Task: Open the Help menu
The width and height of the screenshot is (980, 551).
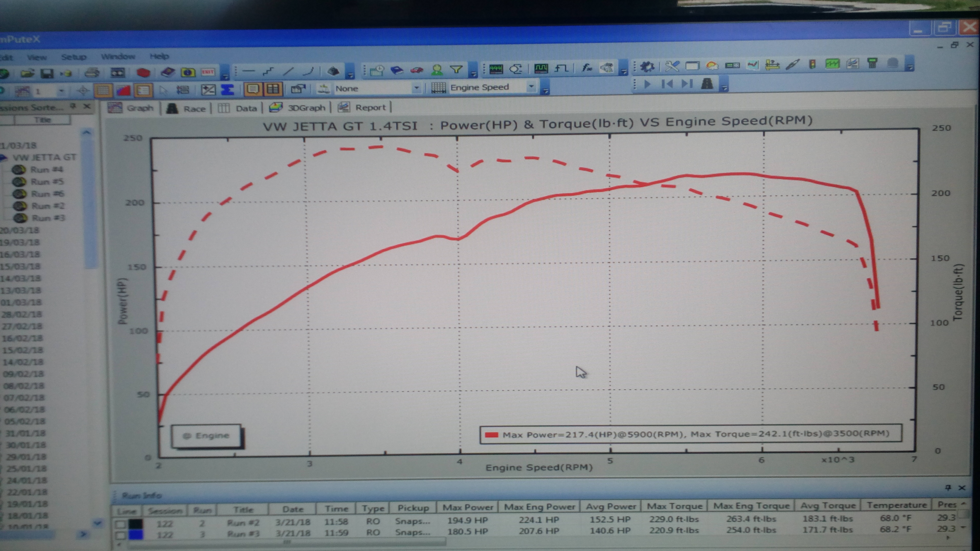Action: [x=159, y=56]
